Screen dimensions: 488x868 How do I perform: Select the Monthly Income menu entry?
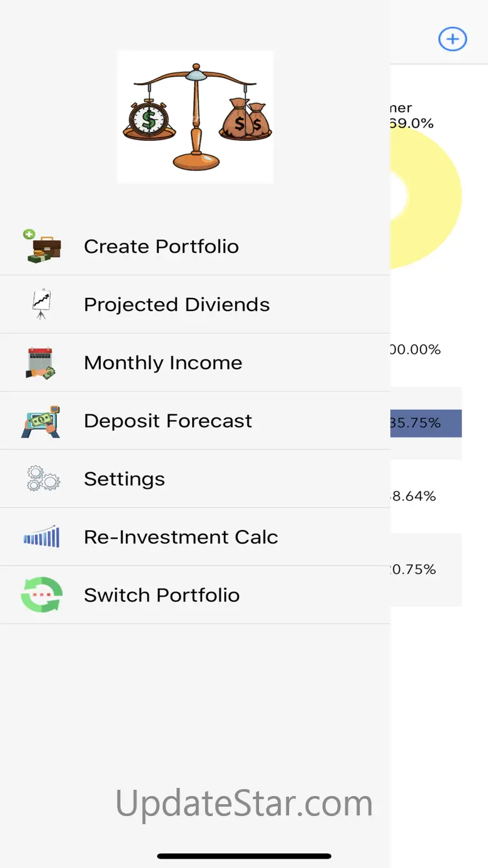[x=163, y=363]
